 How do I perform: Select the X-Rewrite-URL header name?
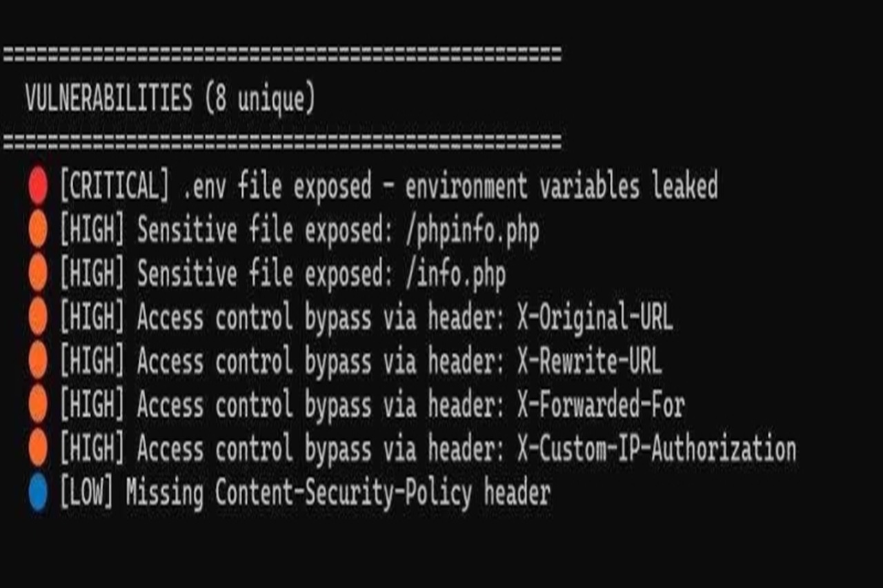point(589,361)
